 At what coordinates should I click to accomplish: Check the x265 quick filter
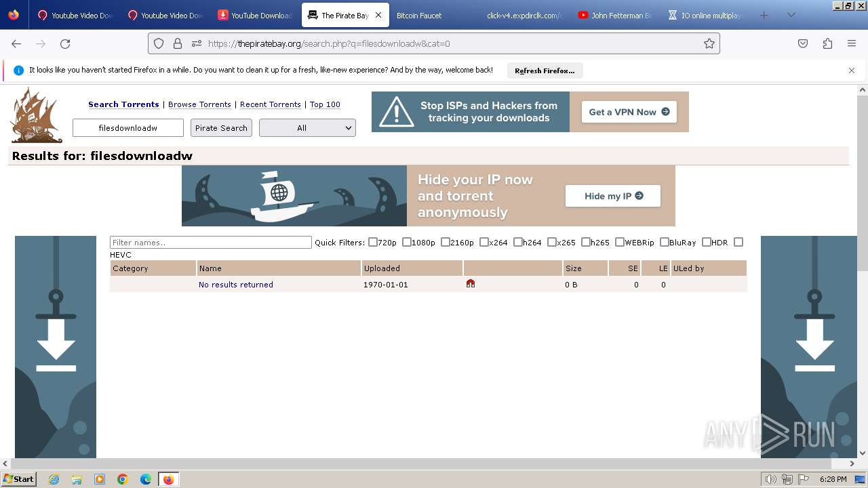[x=552, y=242]
